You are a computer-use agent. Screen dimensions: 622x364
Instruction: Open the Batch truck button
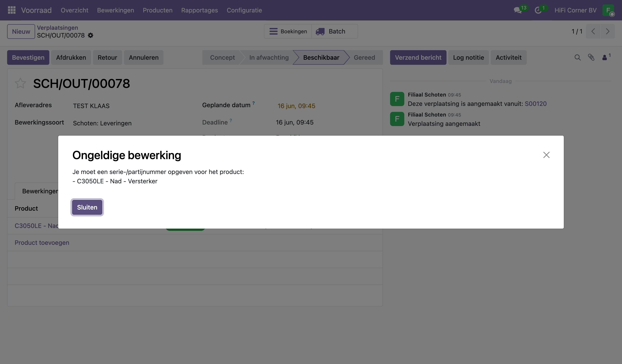[335, 31]
